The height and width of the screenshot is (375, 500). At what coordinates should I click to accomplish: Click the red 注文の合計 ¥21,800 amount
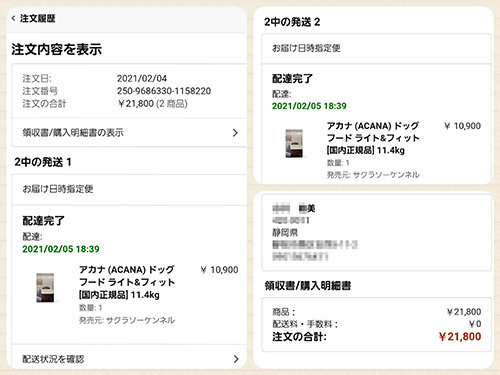[460, 337]
